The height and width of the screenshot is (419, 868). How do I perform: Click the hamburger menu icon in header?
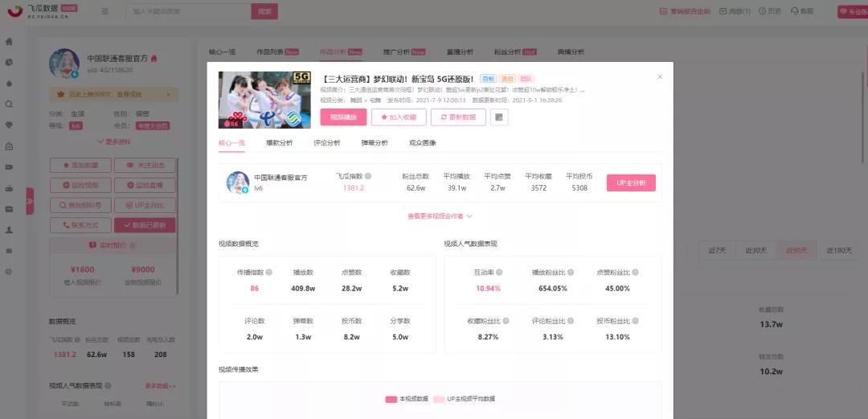click(x=105, y=11)
